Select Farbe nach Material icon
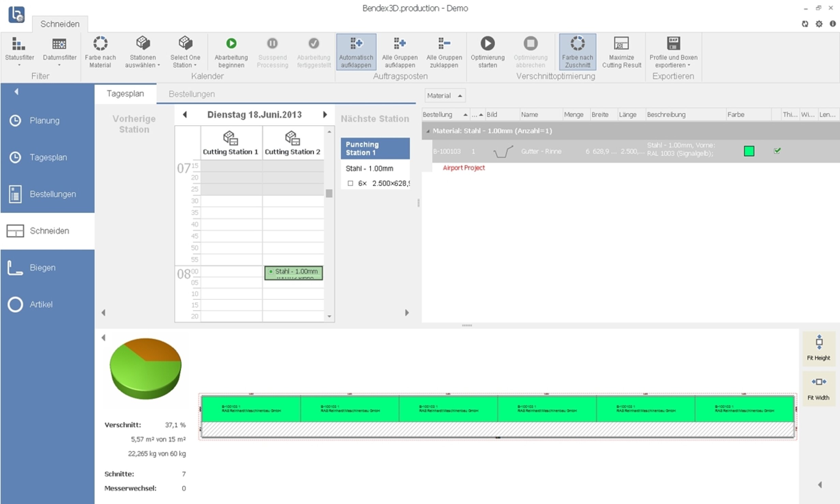Screen dimensions: 840x504 [x=100, y=44]
